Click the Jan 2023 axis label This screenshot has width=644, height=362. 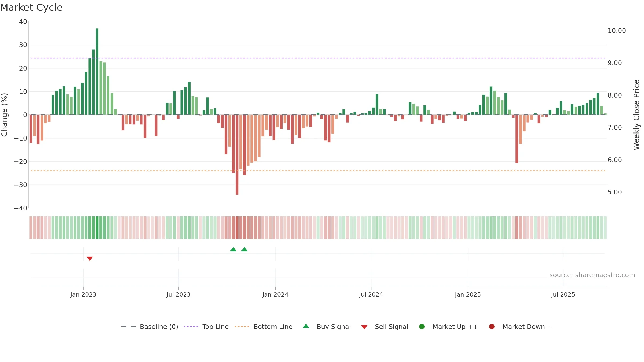(x=83, y=294)
